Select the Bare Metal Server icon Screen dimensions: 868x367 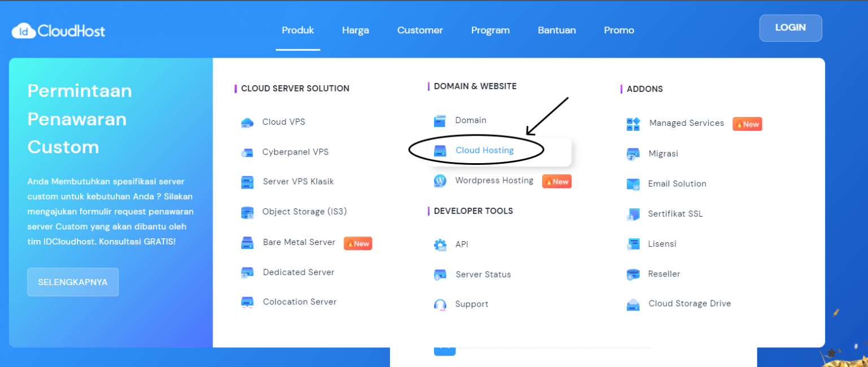pyautogui.click(x=247, y=243)
